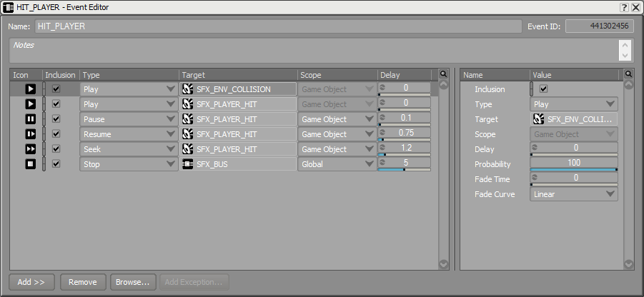The image size is (644, 297).
Task: Click the search icon above the action list
Action: pyautogui.click(x=443, y=74)
